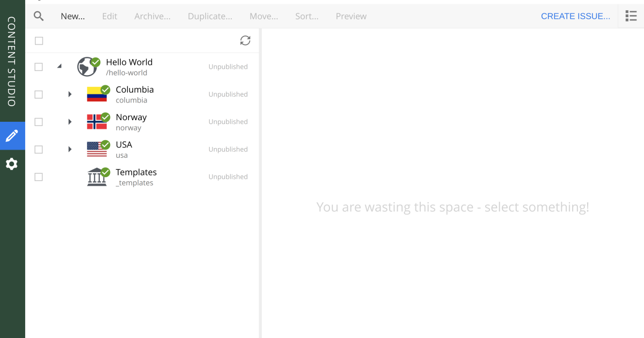Open CREATE ISSUE dialog
The height and width of the screenshot is (338, 644).
(575, 16)
